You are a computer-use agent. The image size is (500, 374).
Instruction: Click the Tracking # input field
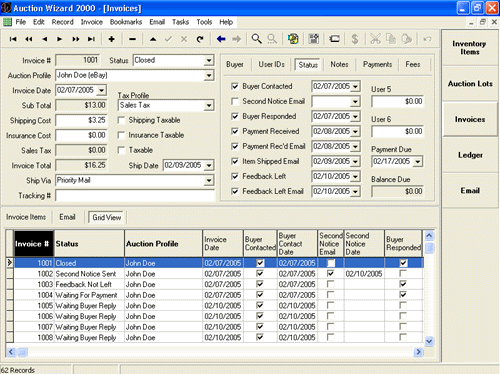(135, 196)
